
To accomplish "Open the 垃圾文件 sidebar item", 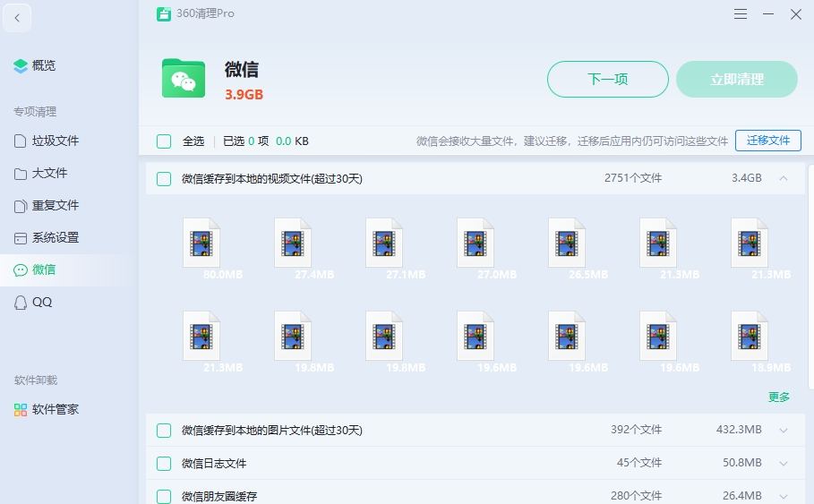I will pos(69,141).
